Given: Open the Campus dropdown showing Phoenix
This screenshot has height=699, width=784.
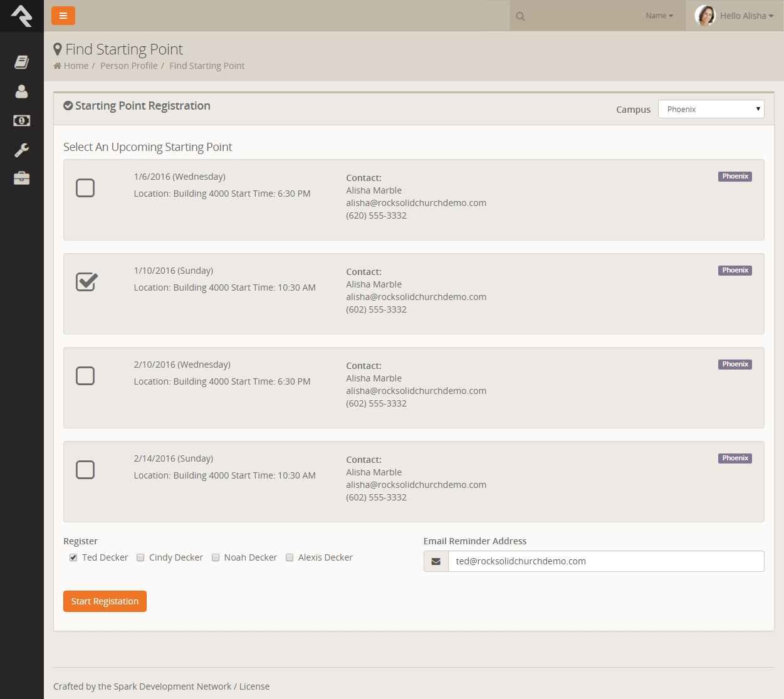Looking at the screenshot, I should point(711,109).
